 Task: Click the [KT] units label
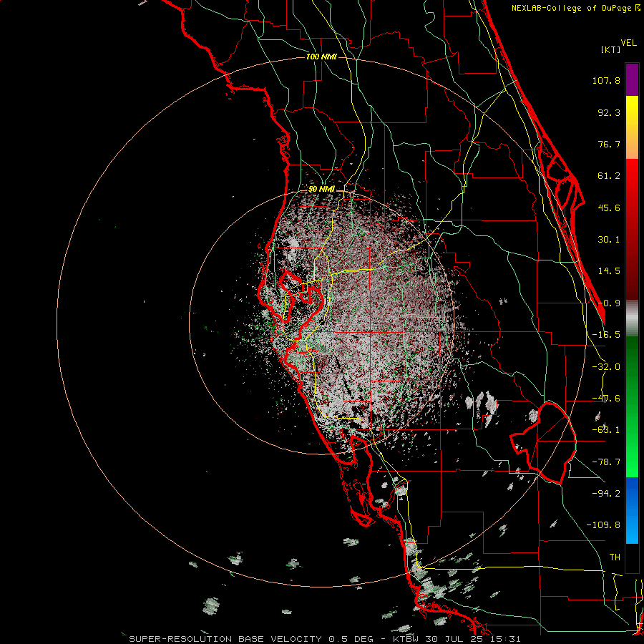pyautogui.click(x=610, y=49)
